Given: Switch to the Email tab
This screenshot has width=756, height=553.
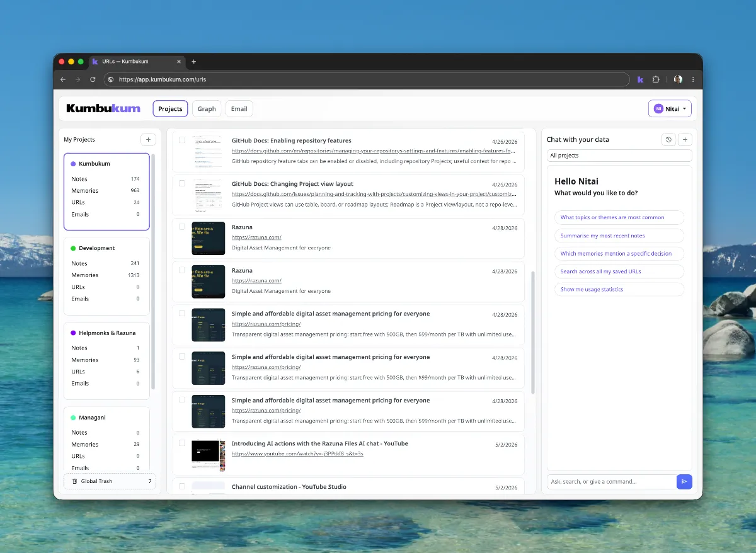Looking at the screenshot, I should 239,108.
